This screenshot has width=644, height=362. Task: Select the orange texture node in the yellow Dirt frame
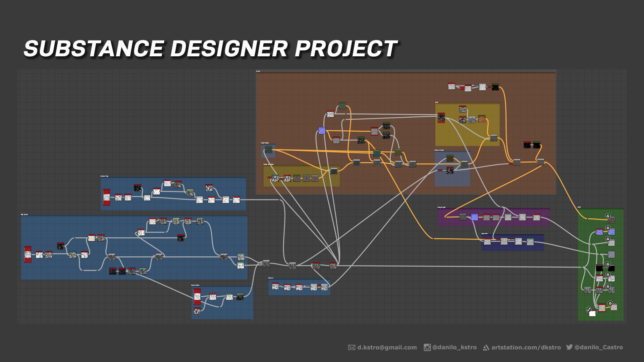[482, 119]
